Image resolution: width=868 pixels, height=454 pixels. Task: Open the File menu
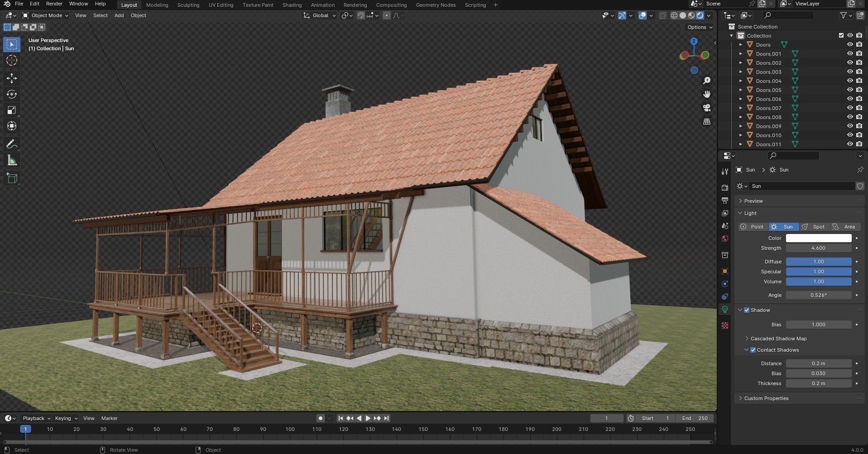point(19,4)
